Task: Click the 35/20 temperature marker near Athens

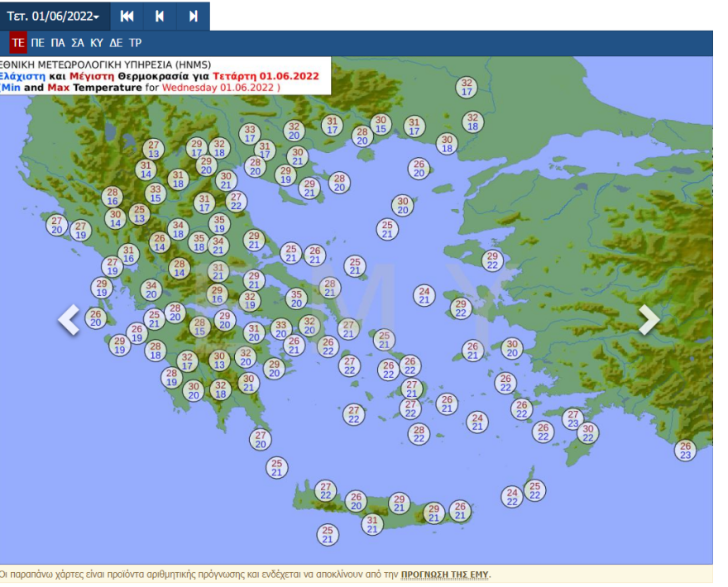Action: coord(296,298)
